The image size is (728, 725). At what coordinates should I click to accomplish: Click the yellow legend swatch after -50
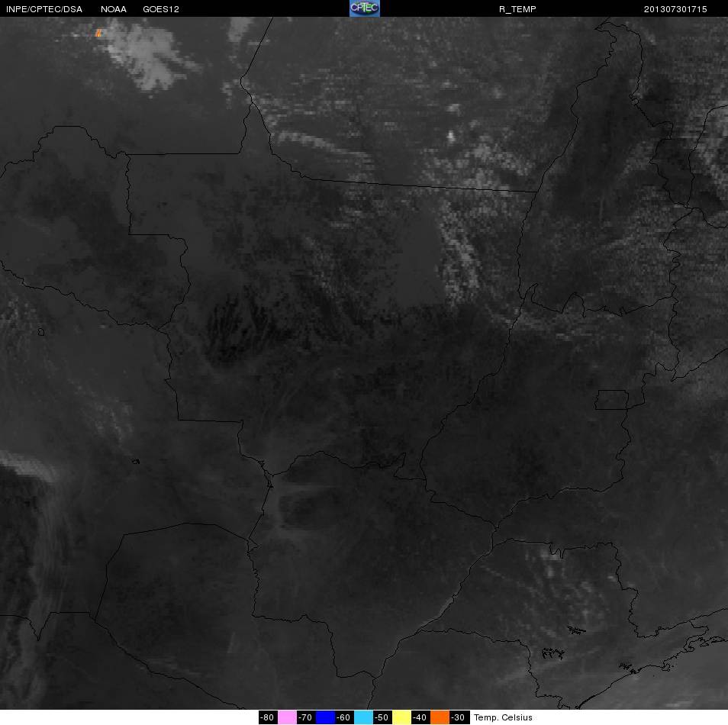click(x=402, y=717)
